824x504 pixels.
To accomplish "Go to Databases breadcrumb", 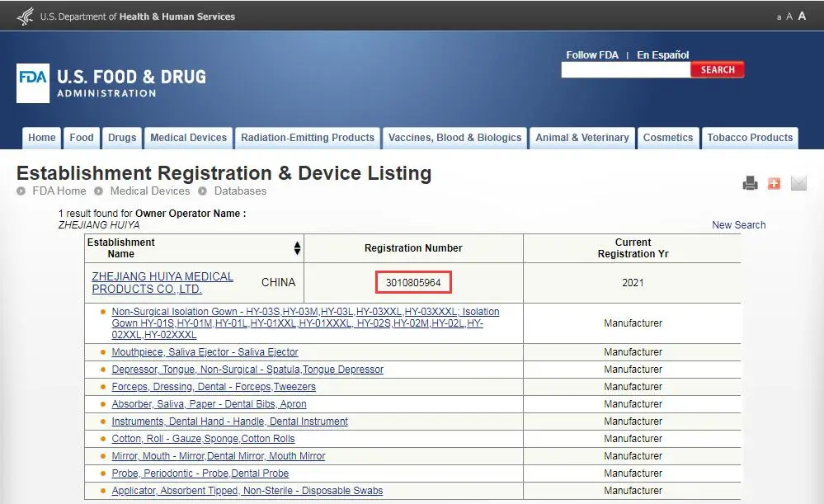I will coord(240,191).
